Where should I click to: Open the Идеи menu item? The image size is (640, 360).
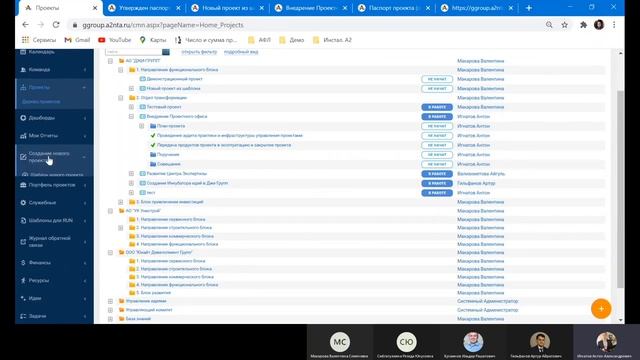35,298
